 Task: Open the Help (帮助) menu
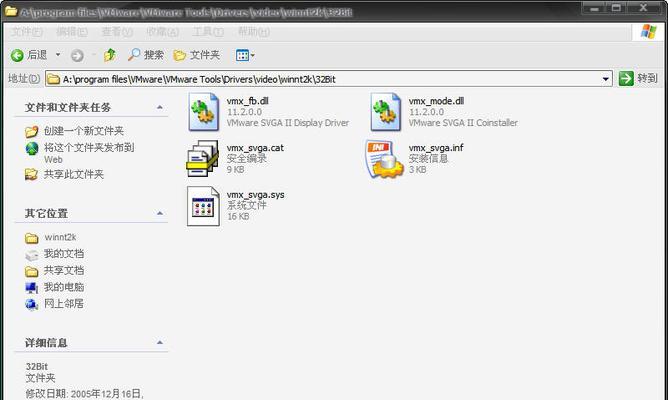pyautogui.click(x=253, y=32)
